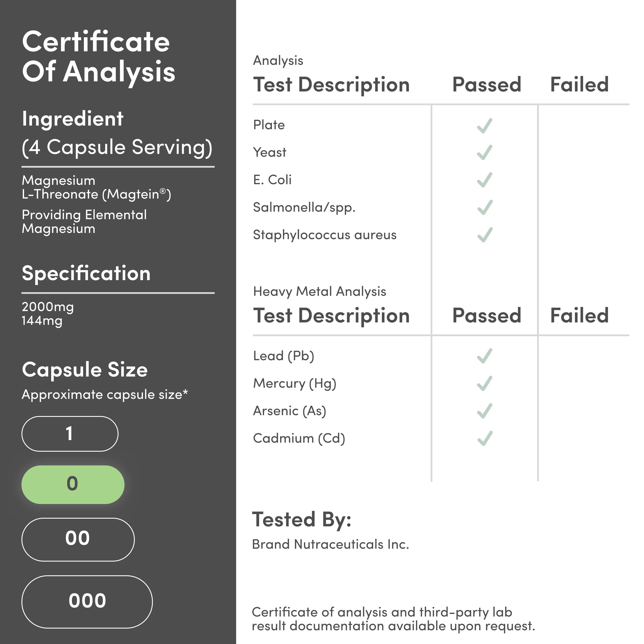Choose capsule size 00 option
644x644 pixels.
pos(78,539)
